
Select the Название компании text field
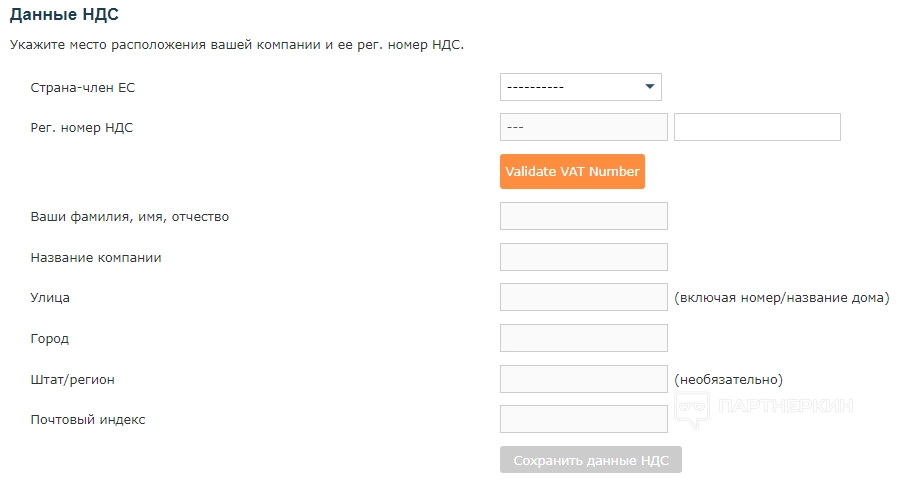point(583,257)
